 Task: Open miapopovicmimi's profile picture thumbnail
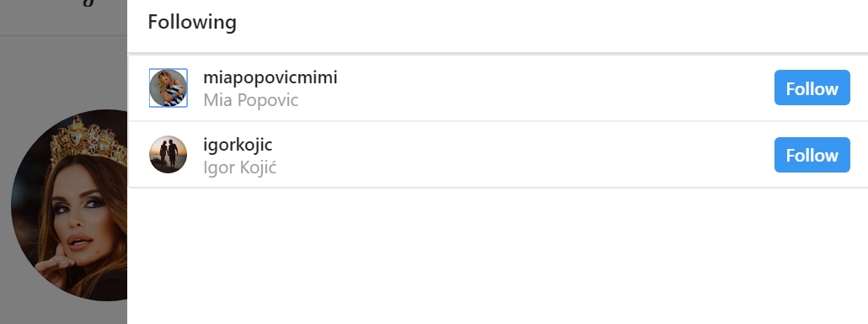pyautogui.click(x=169, y=88)
